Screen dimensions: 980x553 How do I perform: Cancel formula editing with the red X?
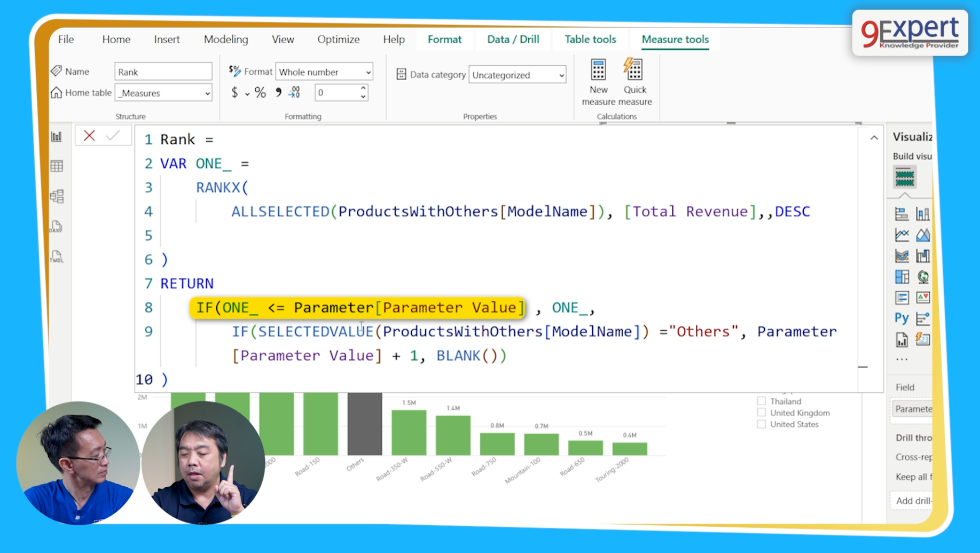point(89,135)
